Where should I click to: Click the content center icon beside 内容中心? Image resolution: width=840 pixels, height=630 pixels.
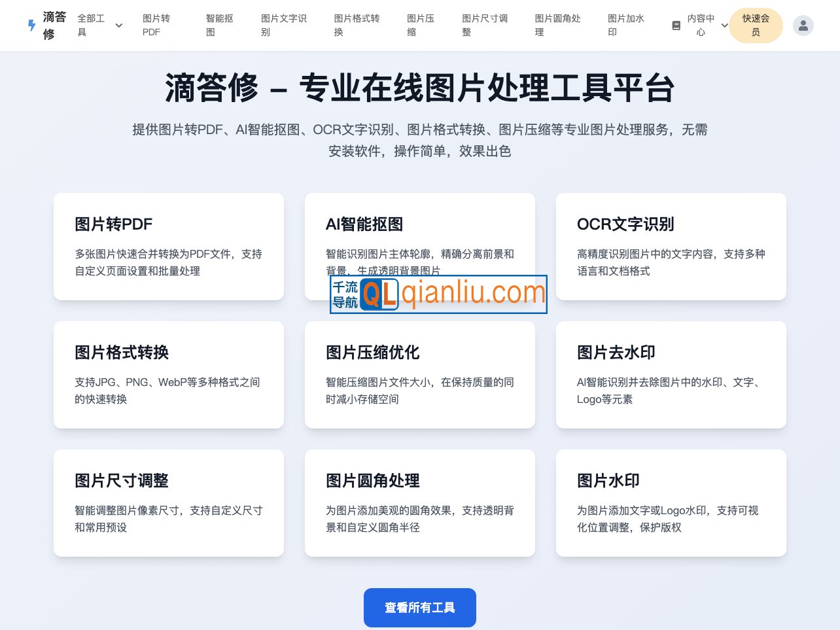[x=676, y=26]
